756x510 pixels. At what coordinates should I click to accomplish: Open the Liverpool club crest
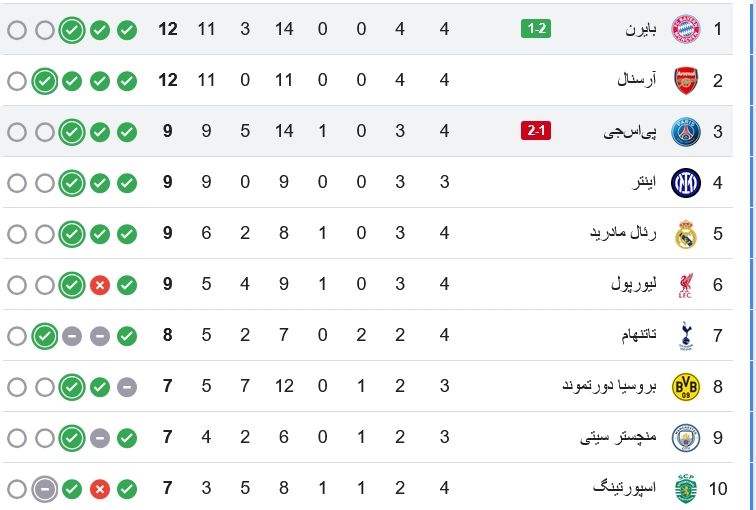[x=686, y=285]
